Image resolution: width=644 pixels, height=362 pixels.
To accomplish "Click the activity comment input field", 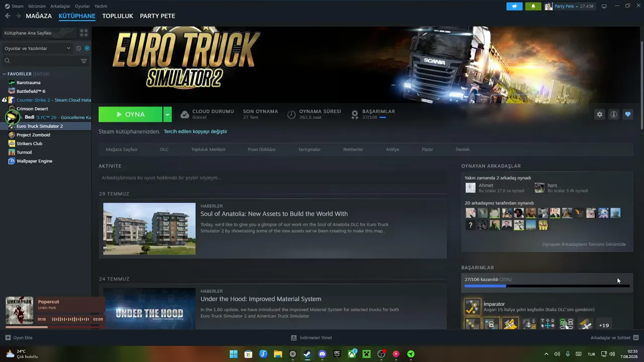I will 273,178.
